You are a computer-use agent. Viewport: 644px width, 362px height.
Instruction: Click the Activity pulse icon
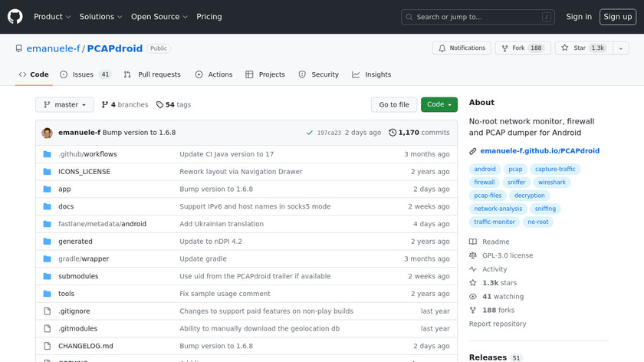473,269
